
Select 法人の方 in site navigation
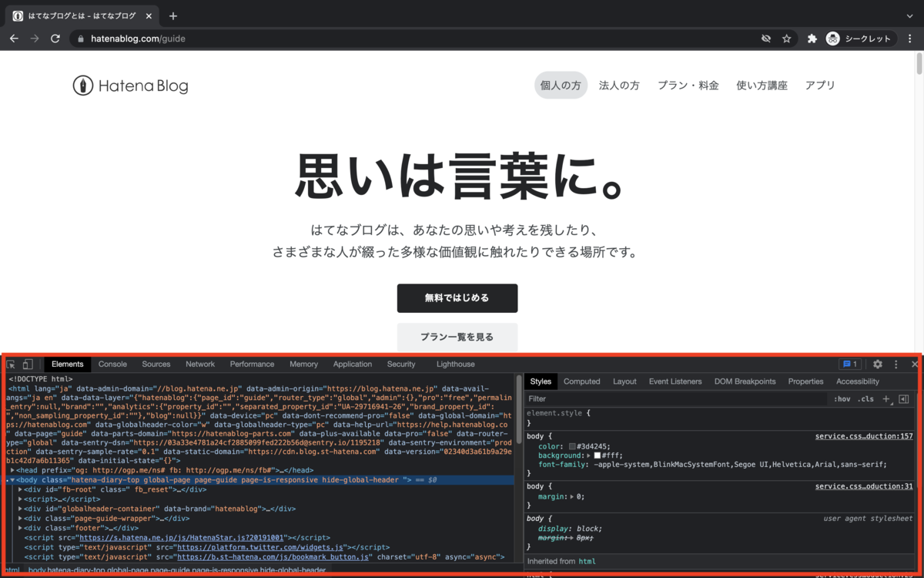(x=619, y=86)
